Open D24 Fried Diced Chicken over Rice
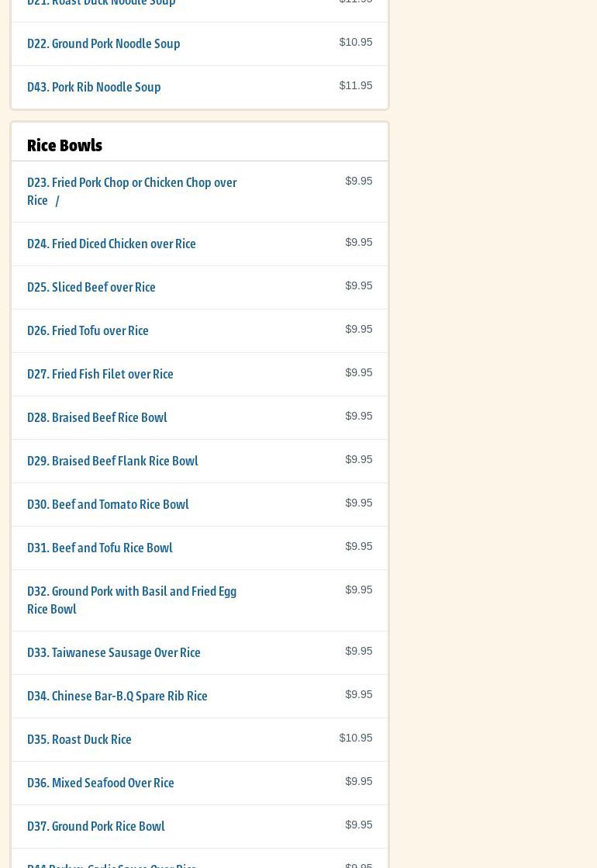This screenshot has width=597, height=868. [x=112, y=244]
